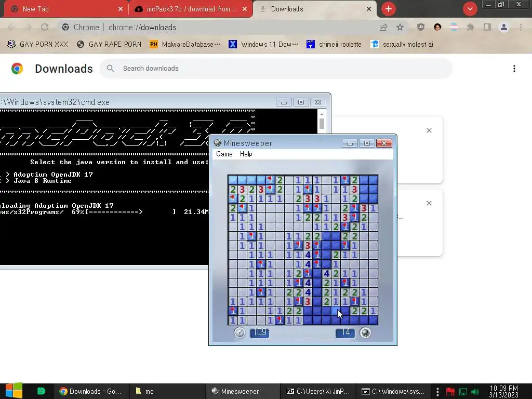Open the red tab search dropdown arrow
532x399 pixels.
point(470,9)
